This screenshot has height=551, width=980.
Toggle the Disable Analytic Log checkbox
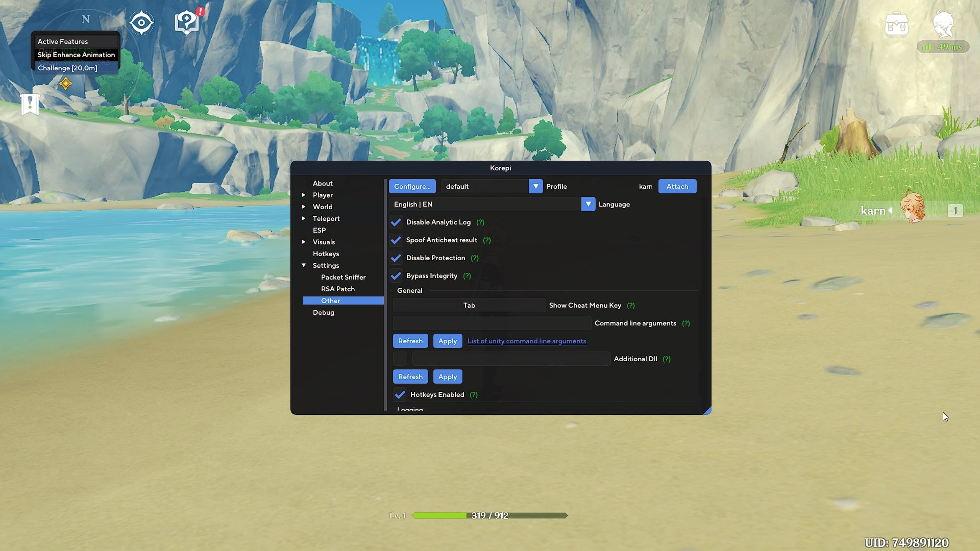396,222
